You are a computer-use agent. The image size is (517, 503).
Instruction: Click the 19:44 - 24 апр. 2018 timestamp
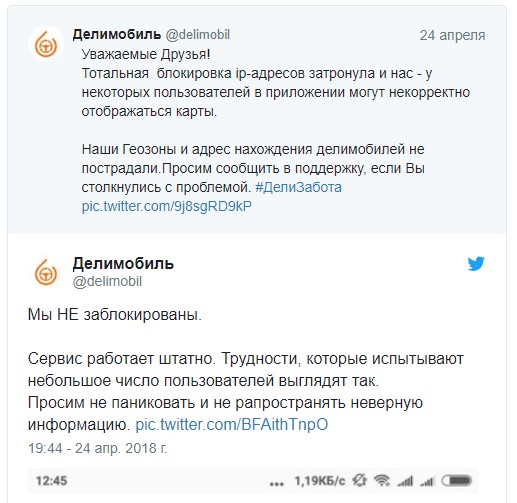pyautogui.click(x=97, y=448)
